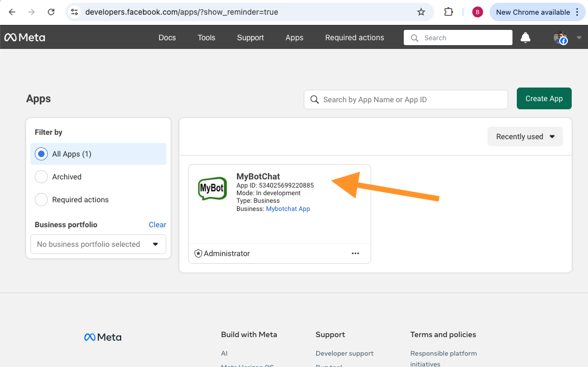Expand the account menu arrow beside the avatar
This screenshot has width=588, height=367.
click(x=578, y=37)
